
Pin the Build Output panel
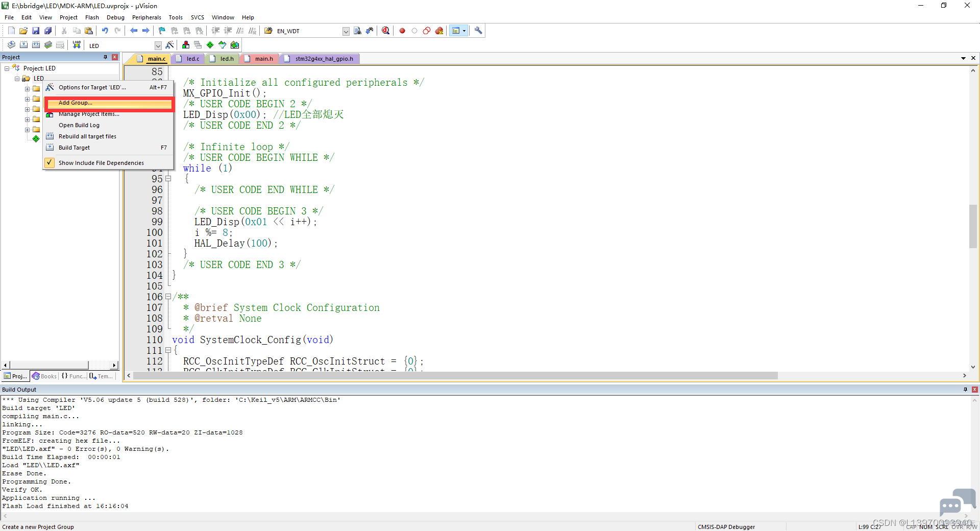pyautogui.click(x=965, y=390)
